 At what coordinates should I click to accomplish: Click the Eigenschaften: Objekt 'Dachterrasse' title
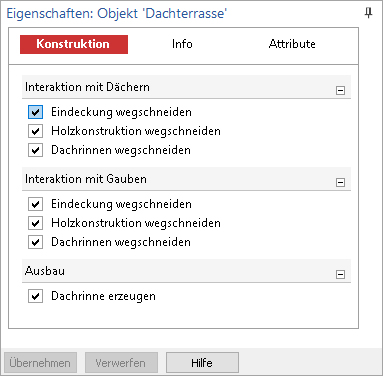click(x=117, y=13)
